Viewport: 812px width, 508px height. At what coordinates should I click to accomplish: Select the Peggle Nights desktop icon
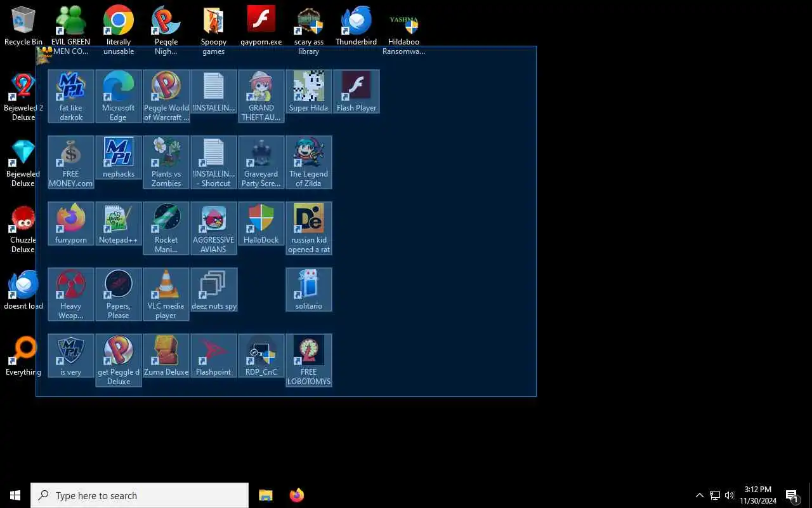(x=166, y=30)
